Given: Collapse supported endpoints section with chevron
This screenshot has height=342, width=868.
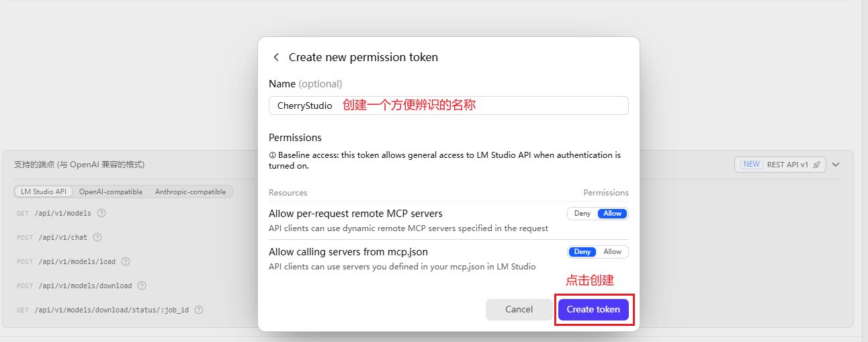Looking at the screenshot, I should (836, 165).
